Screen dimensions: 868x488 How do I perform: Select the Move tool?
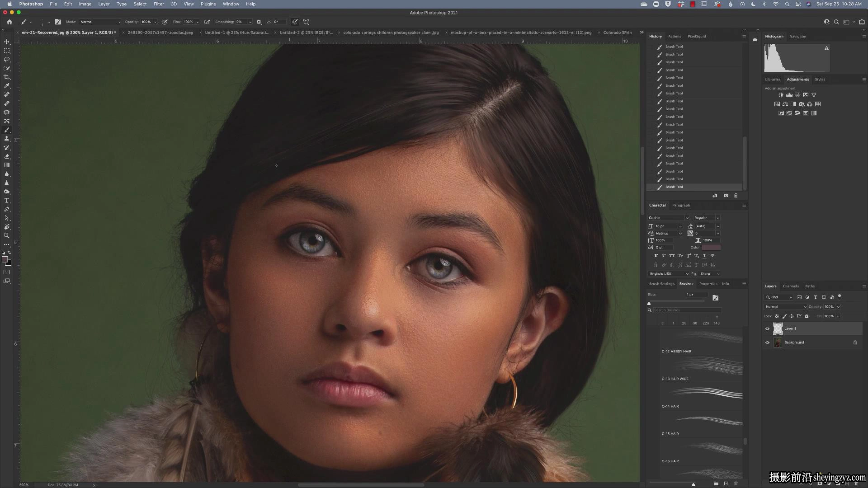7,42
